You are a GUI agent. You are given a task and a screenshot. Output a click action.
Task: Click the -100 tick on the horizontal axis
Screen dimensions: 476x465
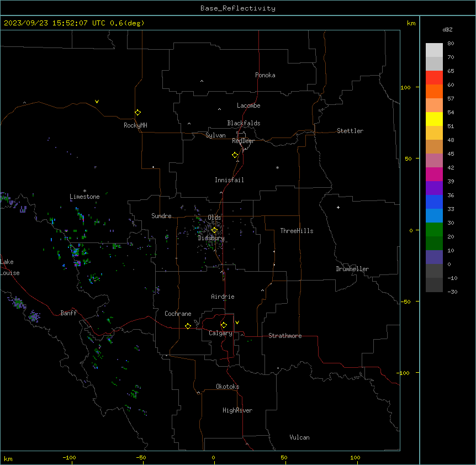click(69, 457)
